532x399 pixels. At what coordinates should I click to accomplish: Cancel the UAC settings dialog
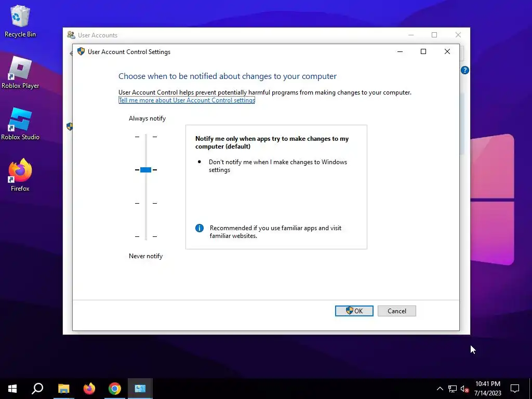(x=396, y=311)
